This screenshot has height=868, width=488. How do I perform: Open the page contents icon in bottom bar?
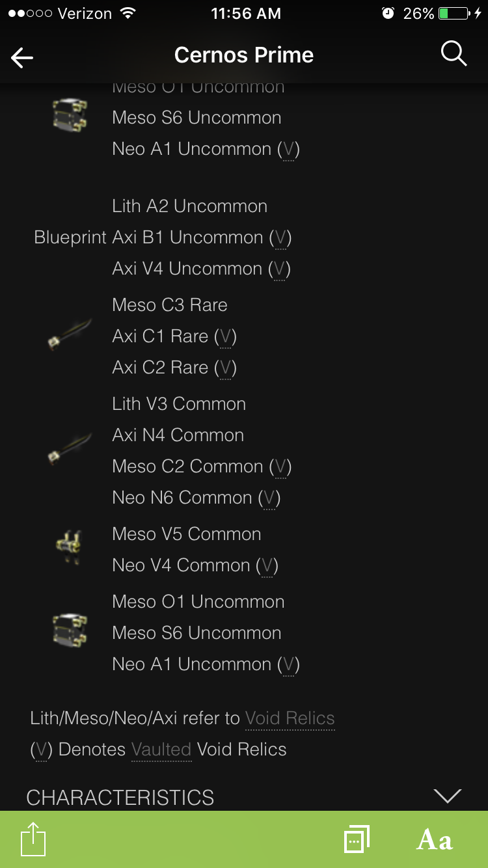357,839
